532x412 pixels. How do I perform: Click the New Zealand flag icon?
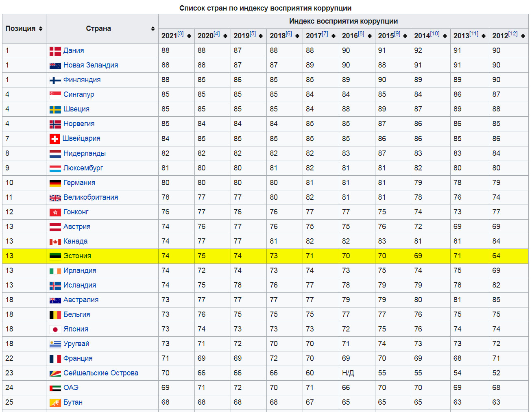pyautogui.click(x=55, y=65)
